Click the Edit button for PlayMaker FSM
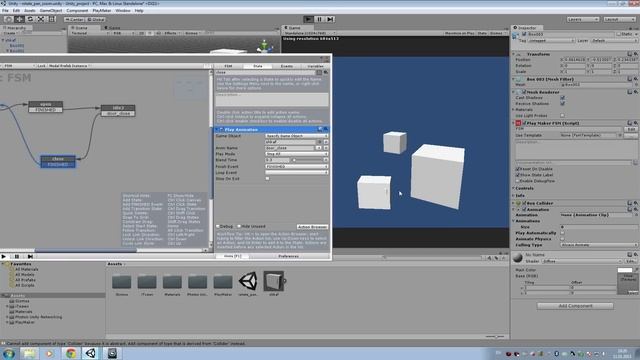Image resolution: width=640 pixels, height=360 pixels. point(631,129)
